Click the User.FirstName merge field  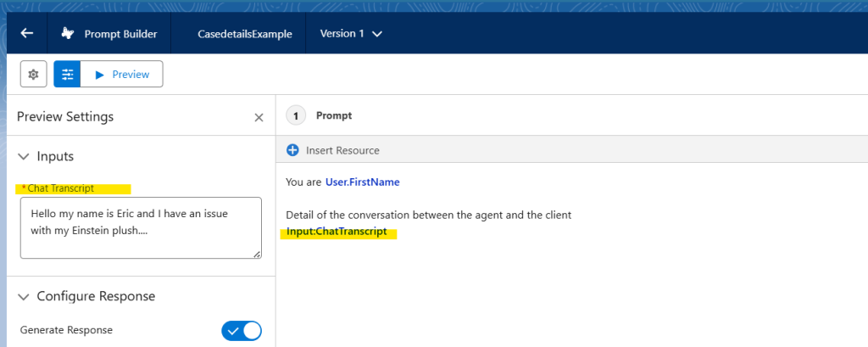coord(363,182)
